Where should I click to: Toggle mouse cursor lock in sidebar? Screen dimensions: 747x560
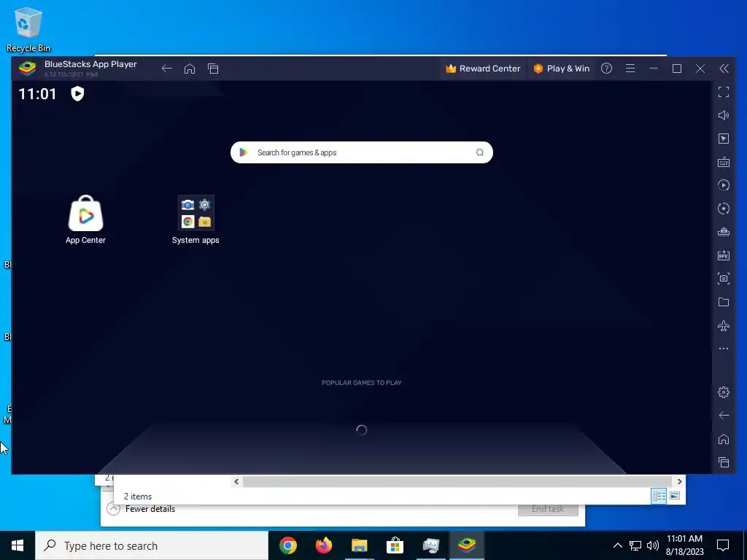tap(724, 139)
